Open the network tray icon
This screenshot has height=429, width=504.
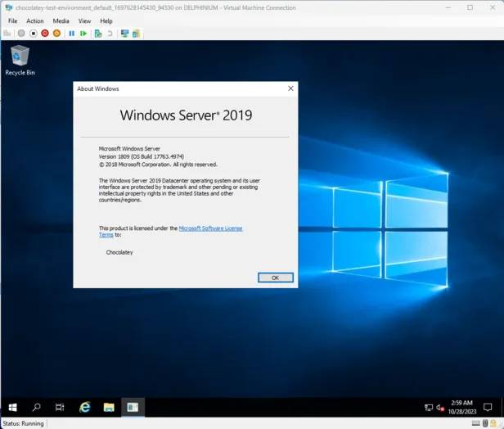click(x=429, y=408)
